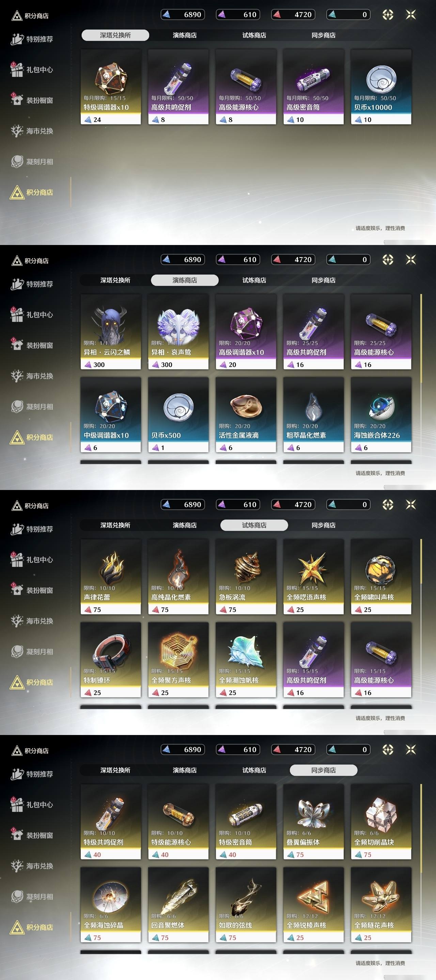
Task: Choose the 全频锐棱声核 triangular core item
Action: click(313, 905)
